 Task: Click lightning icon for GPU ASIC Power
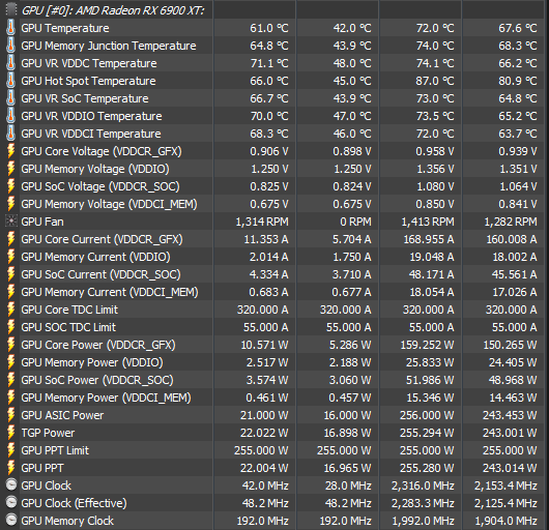coord(11,415)
